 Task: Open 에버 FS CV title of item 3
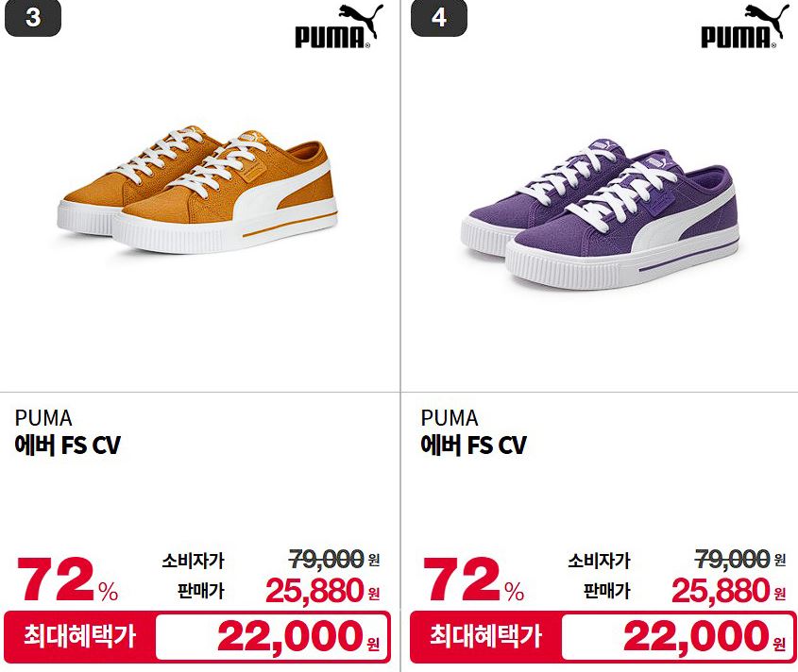[68, 445]
